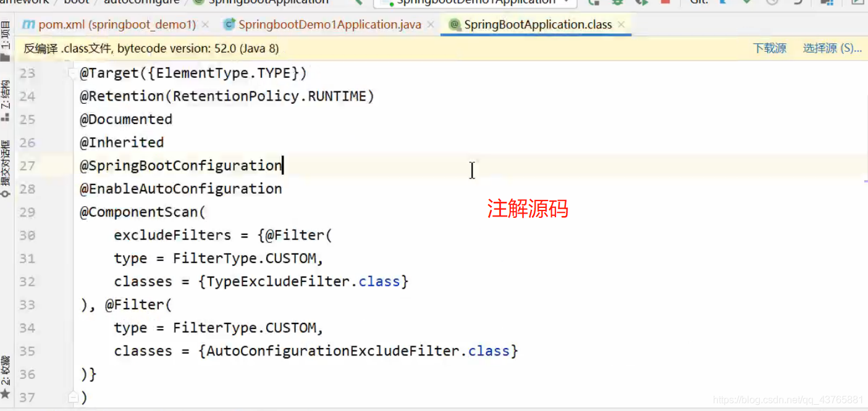
Task: Close the SpringbootDemo1Application.java tab
Action: point(431,25)
